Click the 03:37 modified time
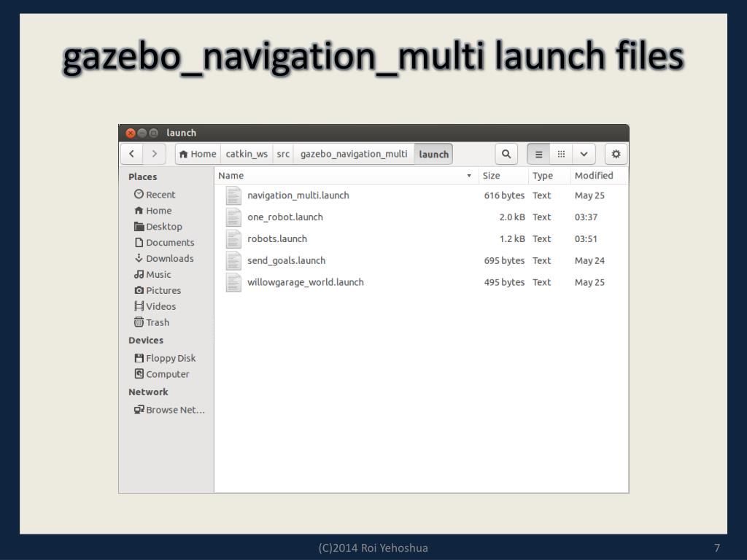The image size is (747, 560). pyautogui.click(x=586, y=217)
